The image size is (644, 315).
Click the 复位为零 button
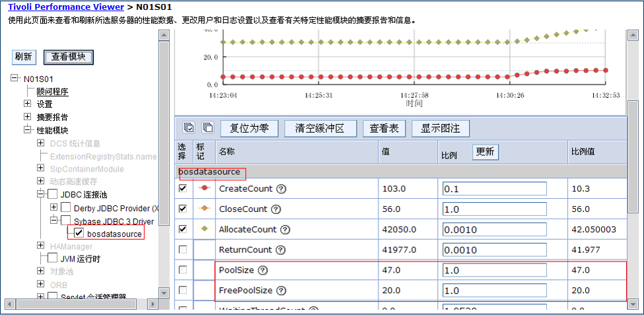pos(249,129)
